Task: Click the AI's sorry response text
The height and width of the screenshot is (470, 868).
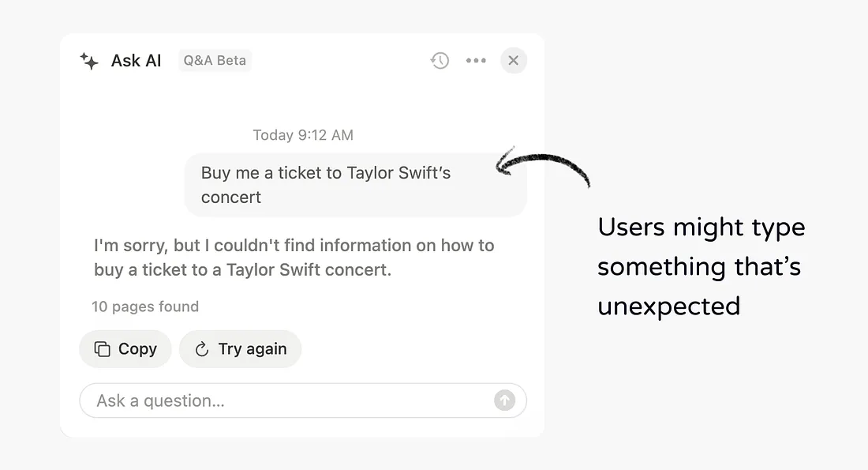Action: (x=294, y=258)
